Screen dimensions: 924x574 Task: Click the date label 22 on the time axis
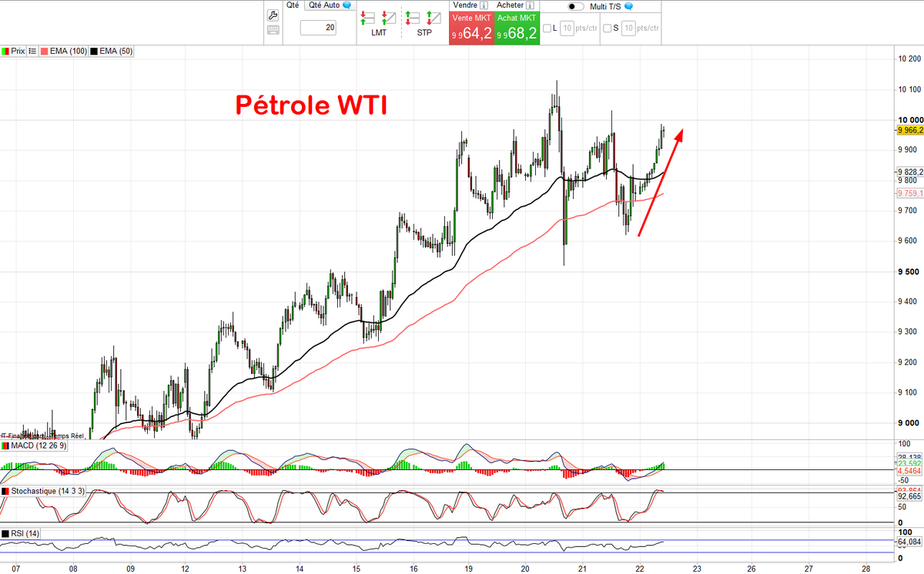pos(640,569)
